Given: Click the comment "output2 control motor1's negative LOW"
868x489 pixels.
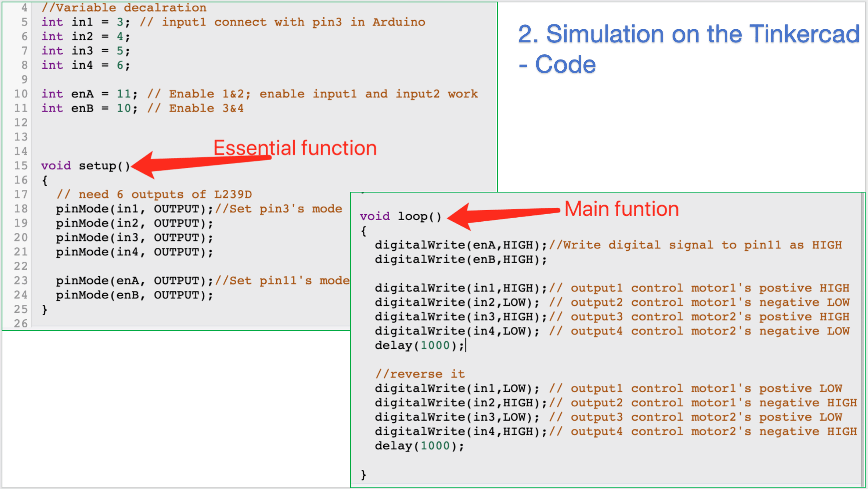Looking at the screenshot, I should point(710,303).
